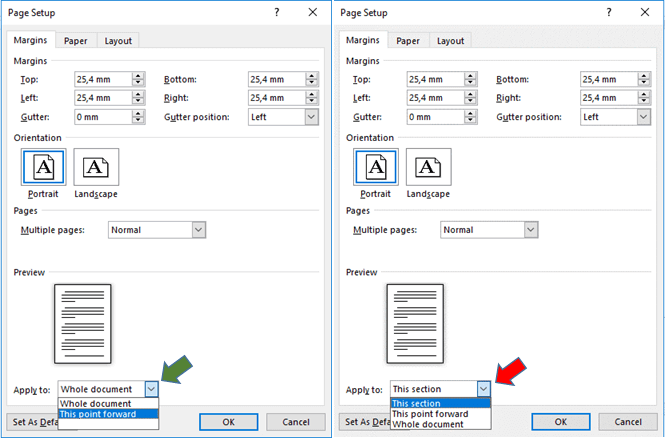Select Portrait orientation in left dialog
This screenshot has height=438, width=665.
coord(43,167)
